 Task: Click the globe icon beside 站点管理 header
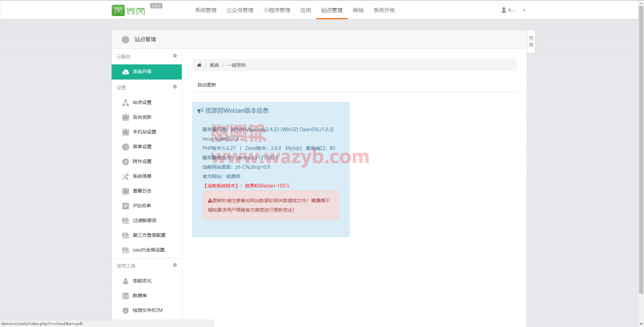coord(125,40)
